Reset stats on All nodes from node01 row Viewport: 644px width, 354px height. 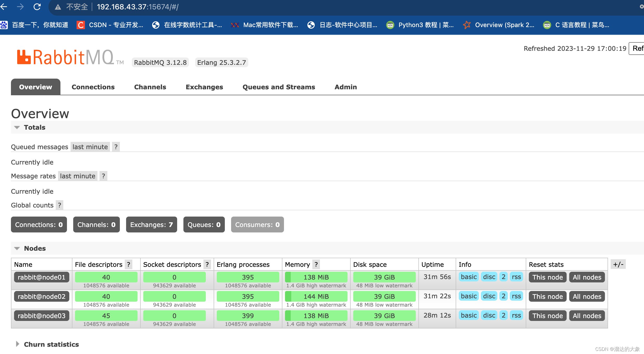coord(587,277)
